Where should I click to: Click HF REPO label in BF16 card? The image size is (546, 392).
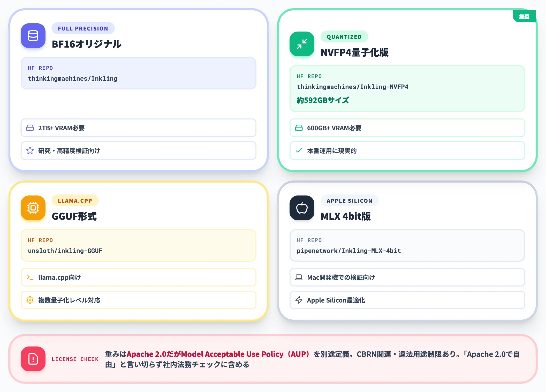[40, 68]
